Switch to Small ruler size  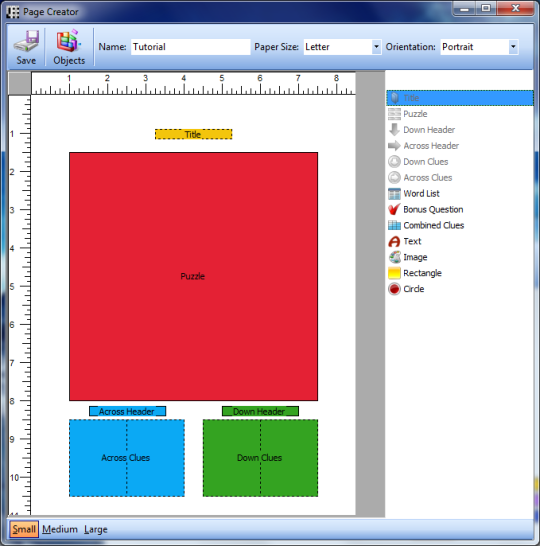click(x=24, y=529)
